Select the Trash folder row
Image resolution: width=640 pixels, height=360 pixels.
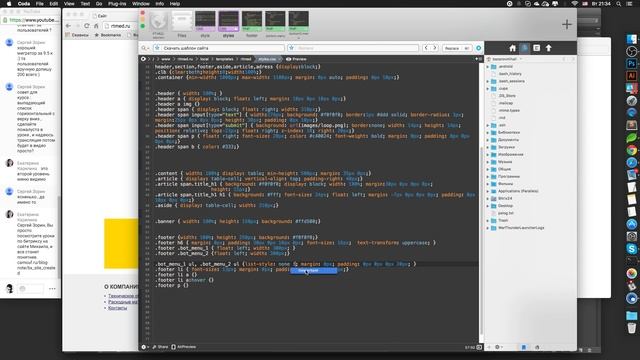[x=530, y=220]
